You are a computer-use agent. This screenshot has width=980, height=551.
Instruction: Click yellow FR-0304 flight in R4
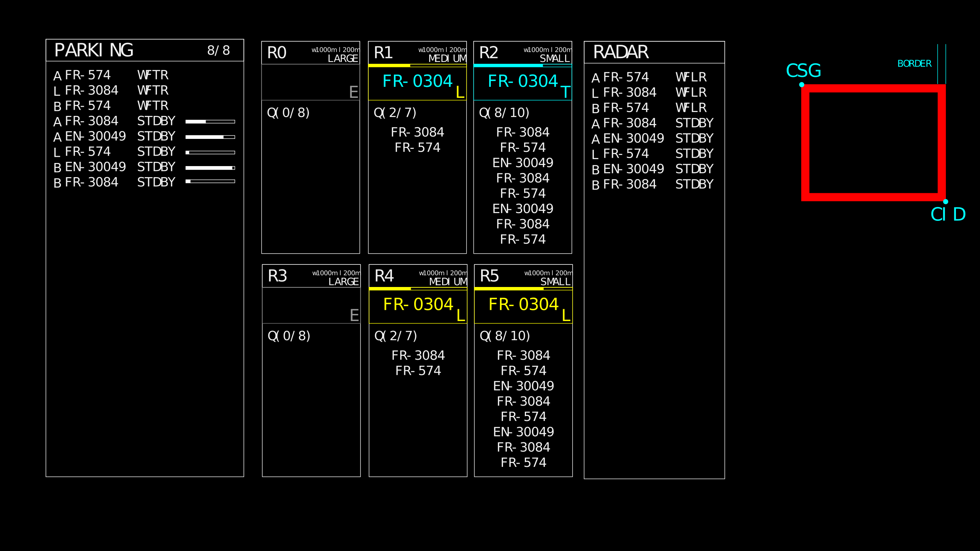[418, 305]
